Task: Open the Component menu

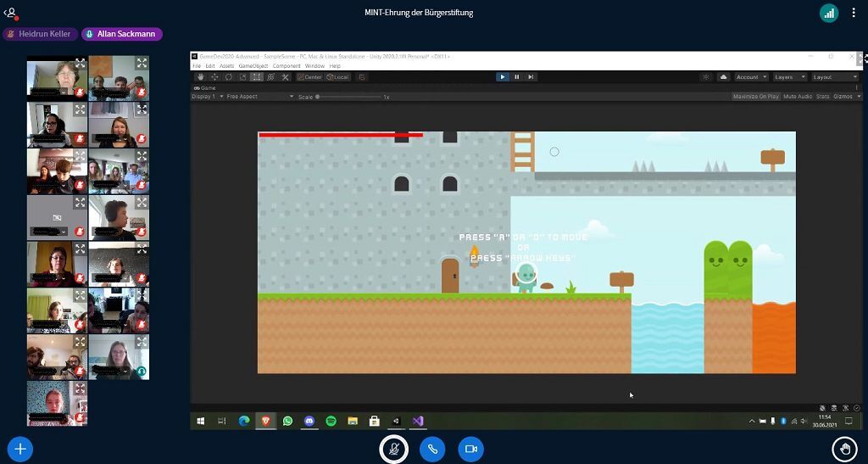Action: [x=287, y=66]
